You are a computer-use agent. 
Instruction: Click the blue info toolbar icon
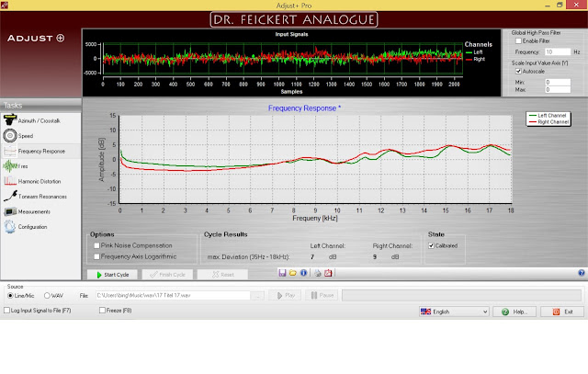[303, 273]
